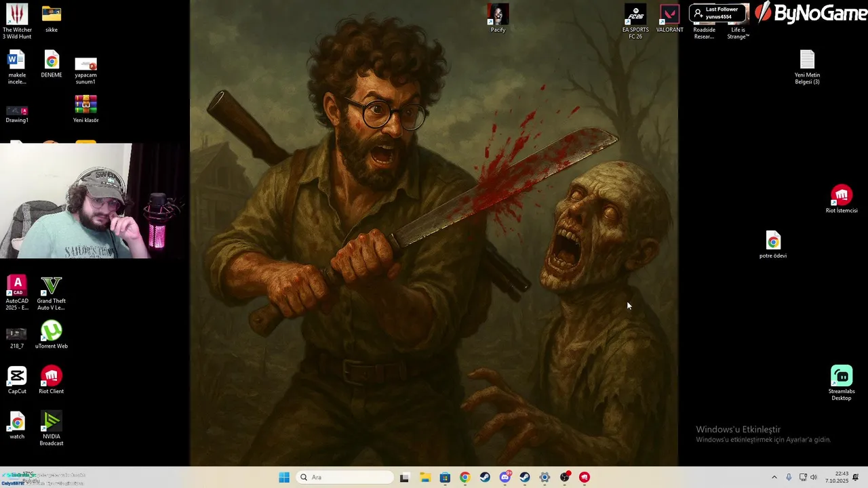
Task: Click the microphone tray icon
Action: 789,477
